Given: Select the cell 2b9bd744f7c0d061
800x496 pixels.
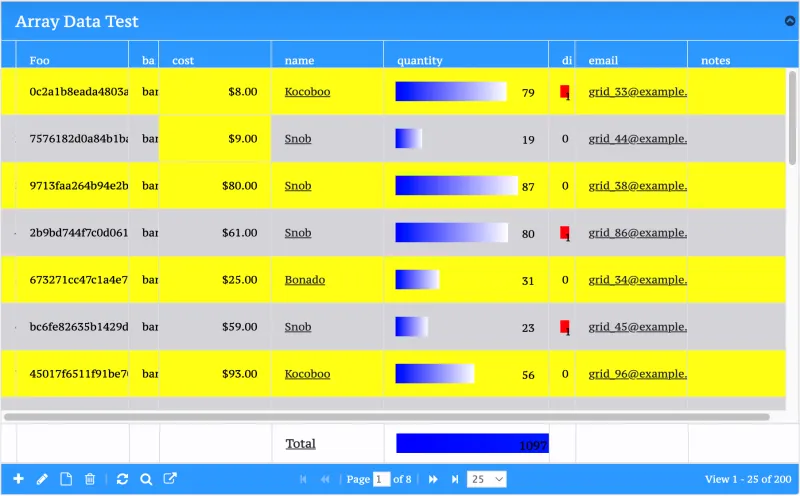Looking at the screenshot, I should [x=72, y=233].
